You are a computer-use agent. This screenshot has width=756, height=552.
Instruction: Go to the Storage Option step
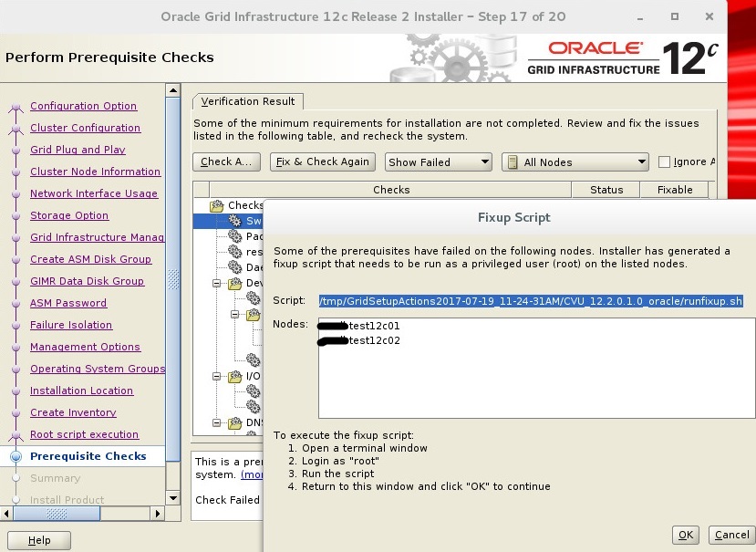click(69, 215)
